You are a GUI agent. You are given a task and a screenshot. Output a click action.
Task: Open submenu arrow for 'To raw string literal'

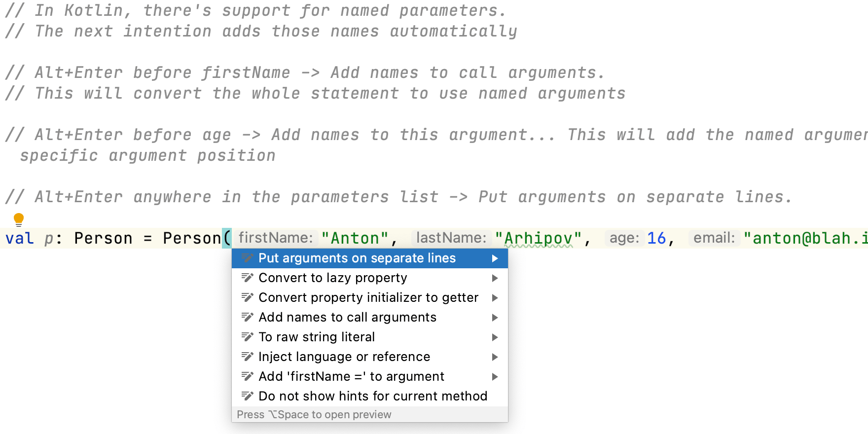coord(495,337)
